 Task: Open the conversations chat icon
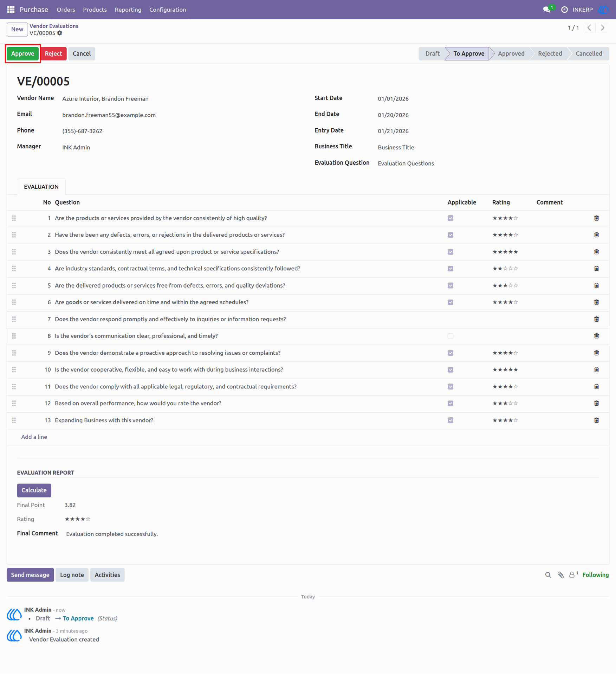point(547,9)
